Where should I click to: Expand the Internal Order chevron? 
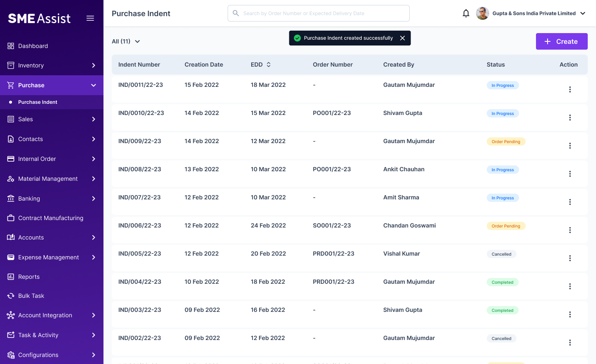click(x=94, y=159)
